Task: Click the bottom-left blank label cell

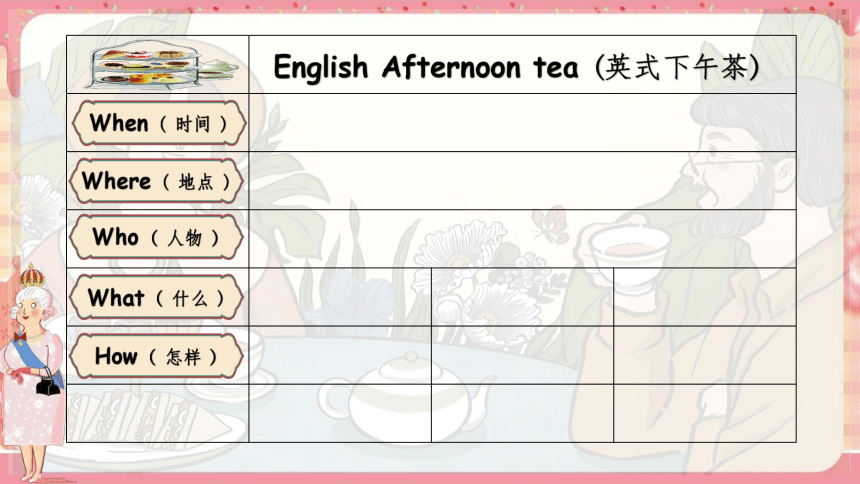Action: tap(157, 413)
